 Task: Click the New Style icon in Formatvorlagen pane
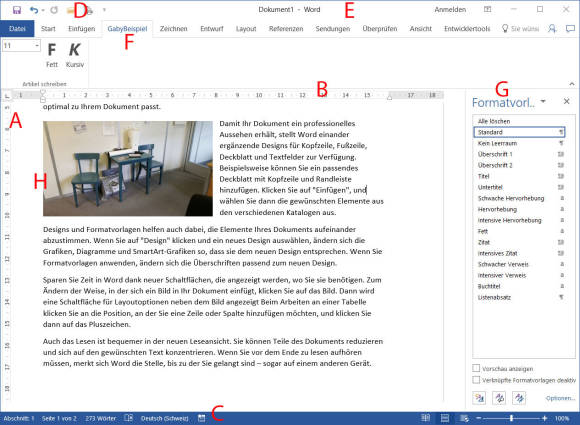pyautogui.click(x=479, y=398)
